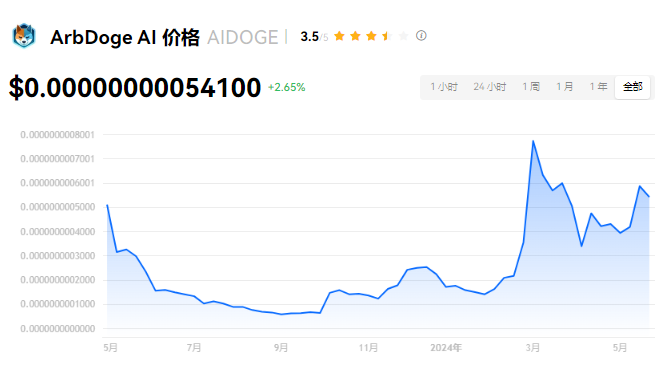The height and width of the screenshot is (367, 658).
Task: Click the March price peak on chart
Action: point(533,141)
